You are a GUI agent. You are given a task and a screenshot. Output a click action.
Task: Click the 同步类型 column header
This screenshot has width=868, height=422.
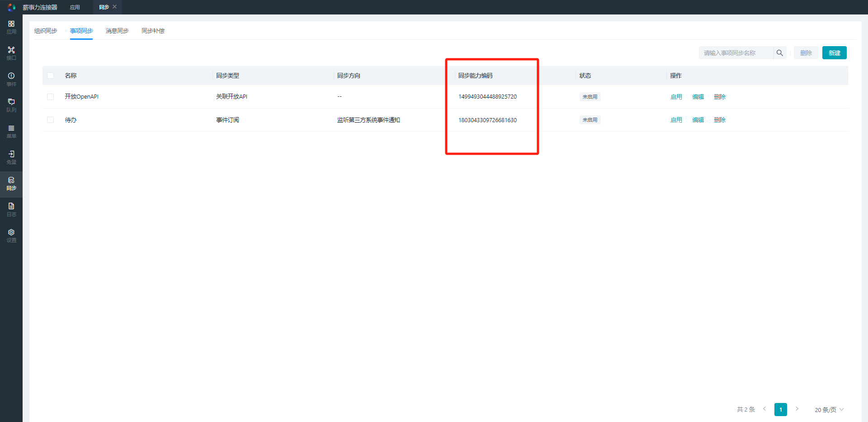(227, 76)
